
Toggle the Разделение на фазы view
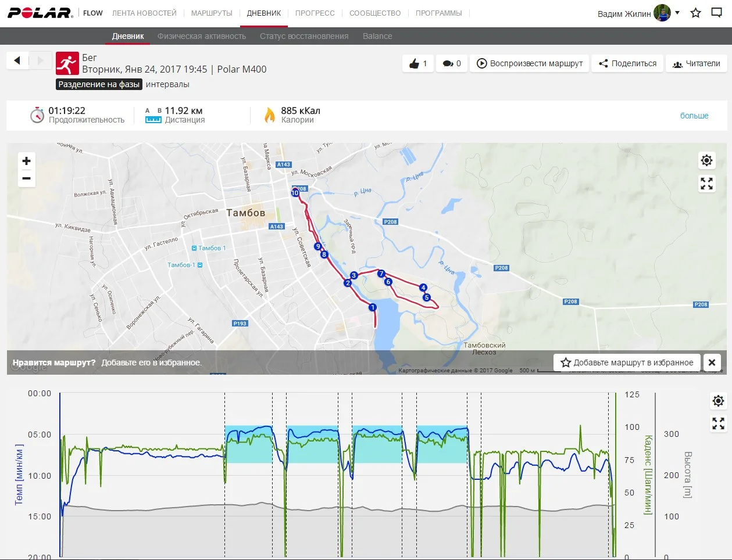point(99,84)
